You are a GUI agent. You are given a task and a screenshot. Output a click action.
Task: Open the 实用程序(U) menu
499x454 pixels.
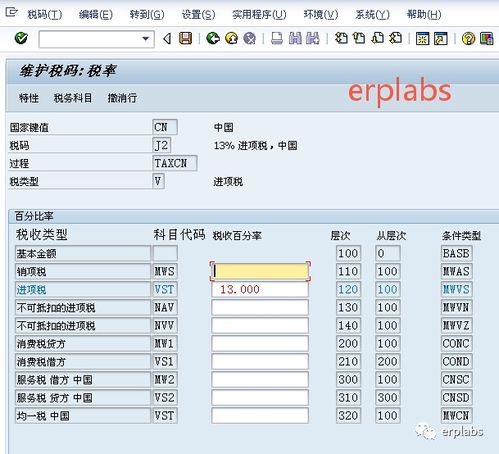pyautogui.click(x=259, y=15)
